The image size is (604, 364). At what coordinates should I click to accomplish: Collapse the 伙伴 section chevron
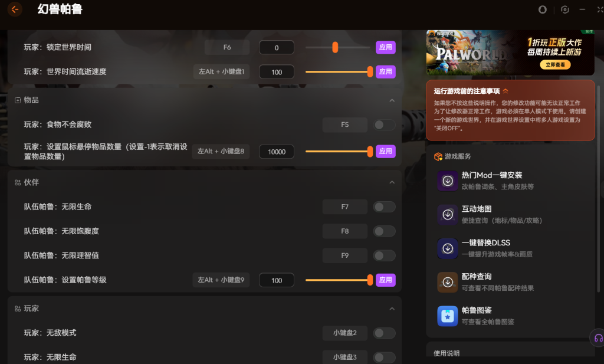click(x=392, y=182)
